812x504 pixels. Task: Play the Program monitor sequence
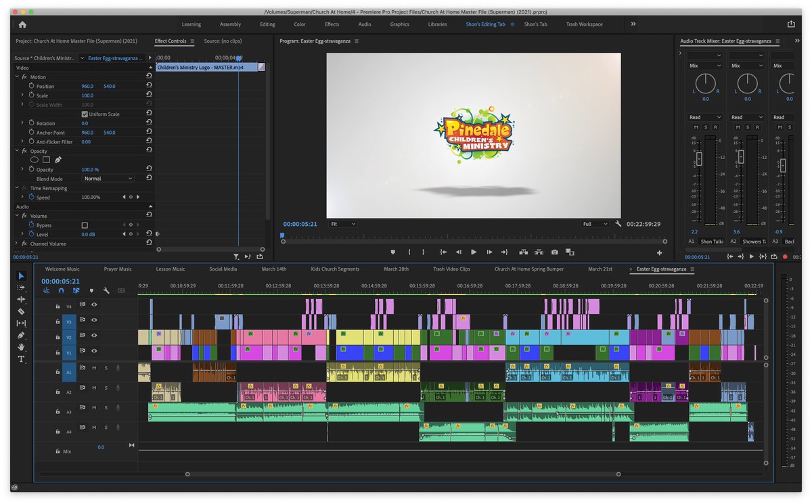click(x=473, y=252)
